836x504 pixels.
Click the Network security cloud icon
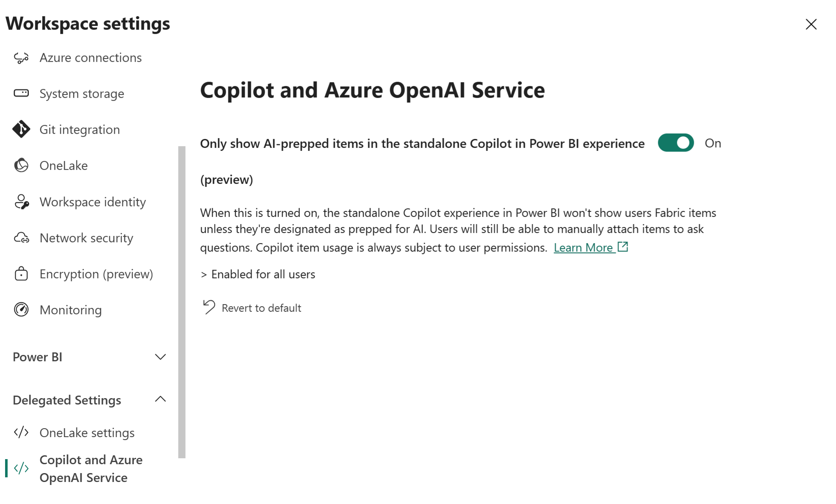click(21, 238)
